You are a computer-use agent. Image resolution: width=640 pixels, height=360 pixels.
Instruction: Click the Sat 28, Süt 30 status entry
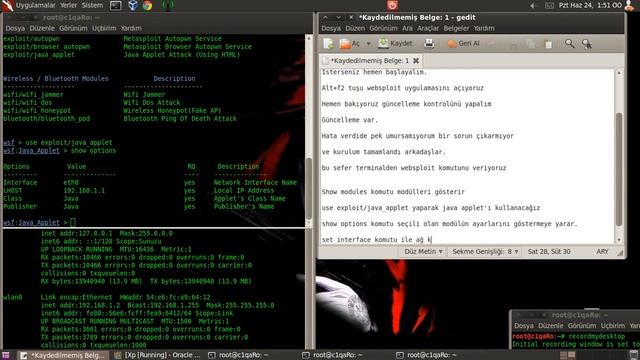click(549, 252)
